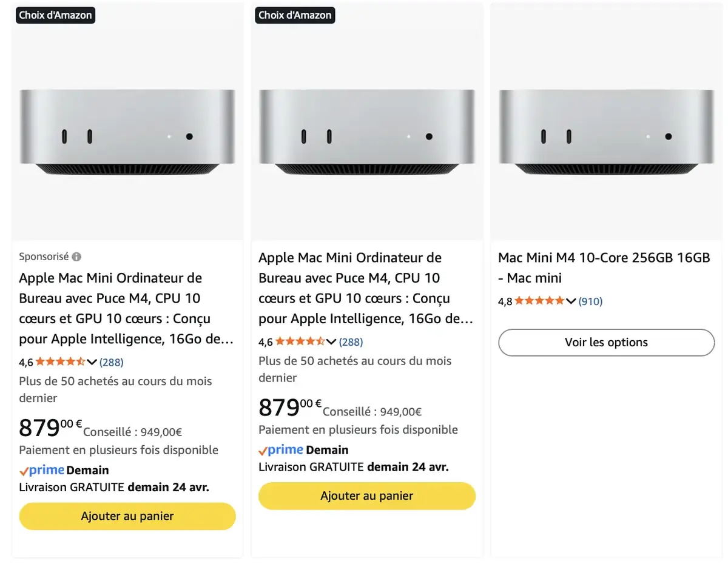Click the Prime badge on the middle listing
The image size is (728, 564).
point(281,449)
